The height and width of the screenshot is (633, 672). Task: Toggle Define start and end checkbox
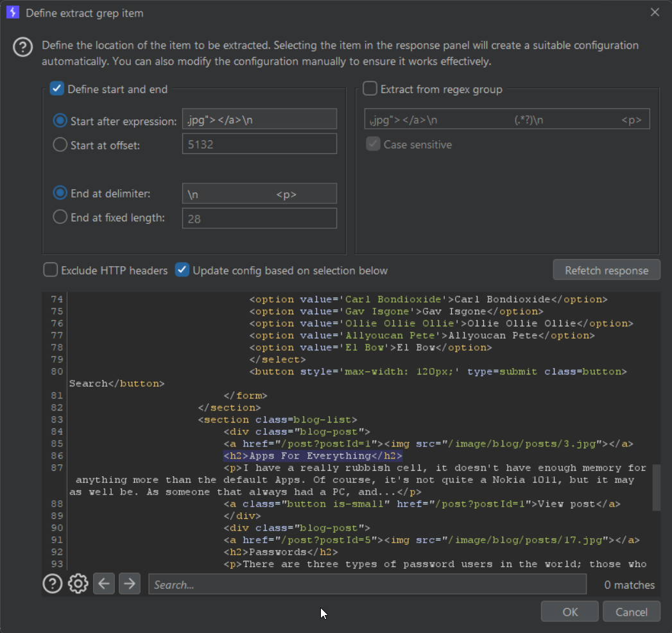click(57, 89)
